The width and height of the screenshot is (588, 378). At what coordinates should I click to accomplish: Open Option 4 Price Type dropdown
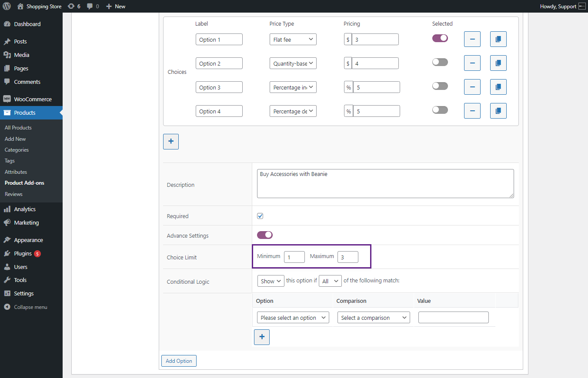tap(293, 111)
